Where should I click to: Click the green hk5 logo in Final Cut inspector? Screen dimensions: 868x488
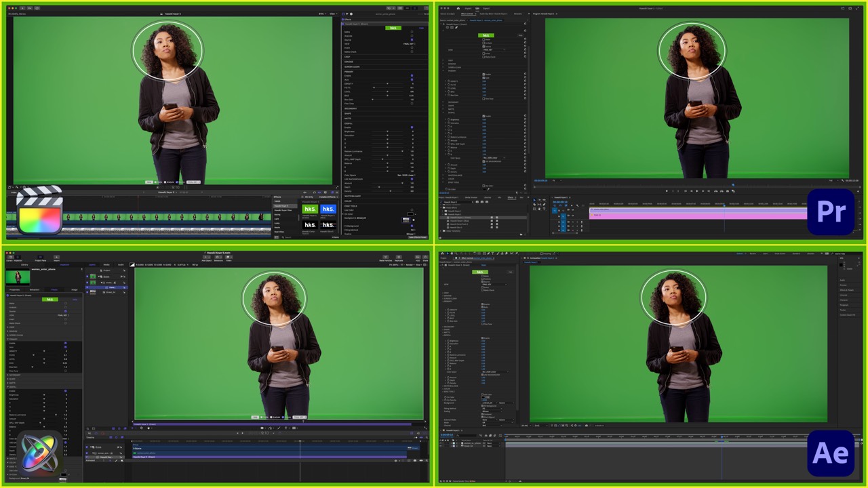click(x=393, y=28)
